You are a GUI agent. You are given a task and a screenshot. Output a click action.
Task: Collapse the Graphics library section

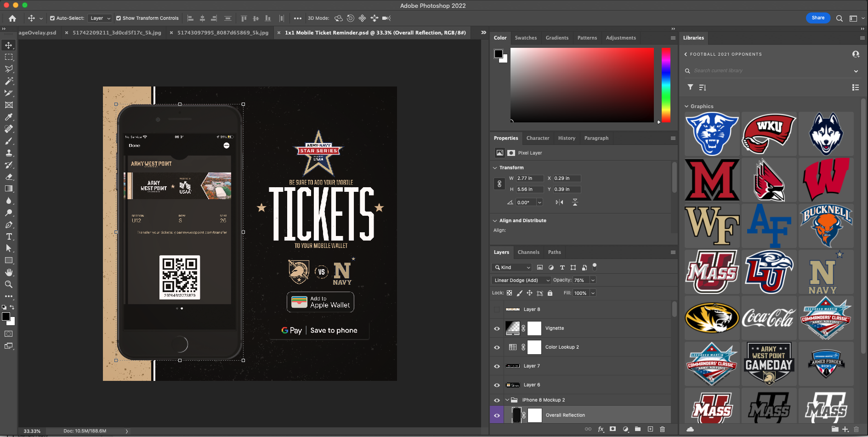pyautogui.click(x=686, y=106)
